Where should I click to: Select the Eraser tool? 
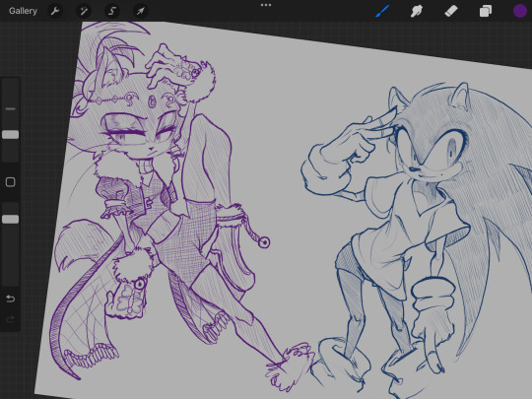pyautogui.click(x=451, y=11)
